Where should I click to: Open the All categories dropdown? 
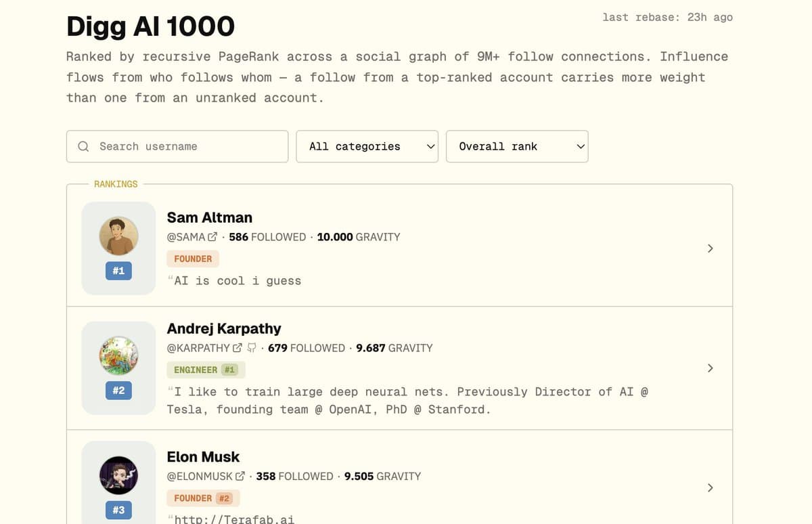tap(367, 146)
